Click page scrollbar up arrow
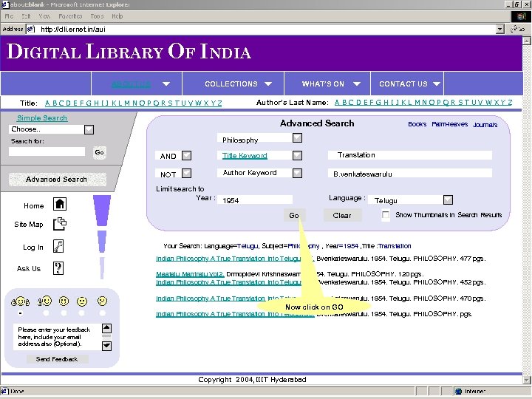532x399 pixels. coord(527,41)
